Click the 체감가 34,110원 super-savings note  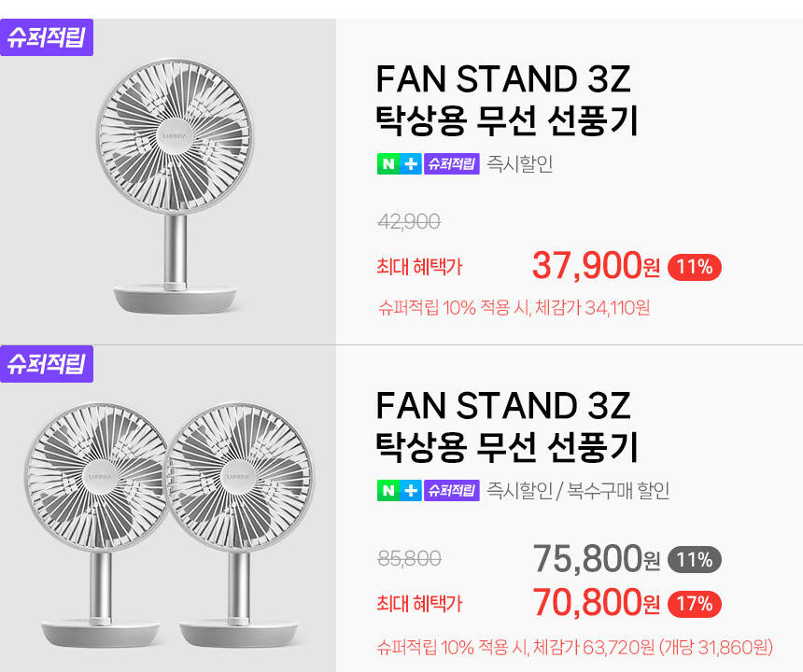click(514, 307)
